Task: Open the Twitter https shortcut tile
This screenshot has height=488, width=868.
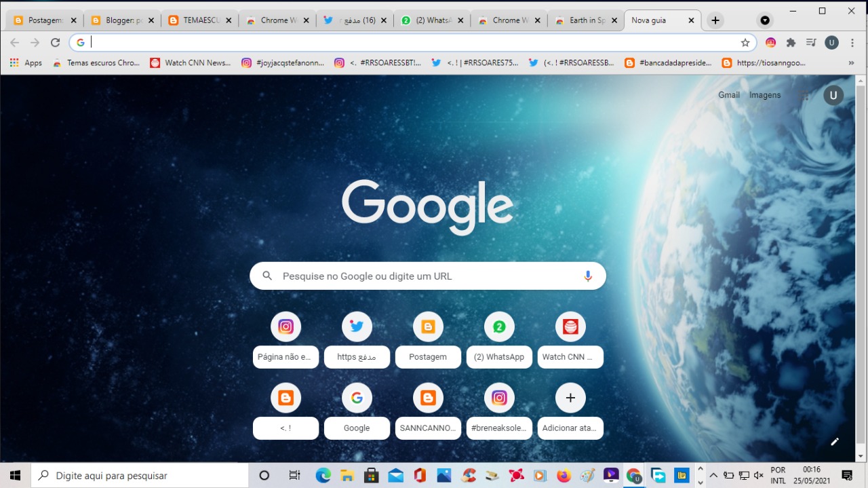Action: click(x=357, y=340)
